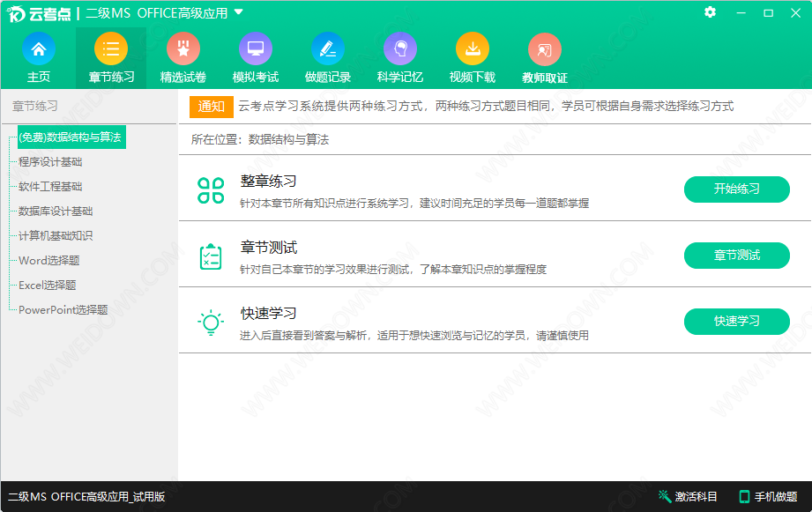Click the 快速学习 section heading
Image resolution: width=812 pixels, height=512 pixels.
(268, 314)
